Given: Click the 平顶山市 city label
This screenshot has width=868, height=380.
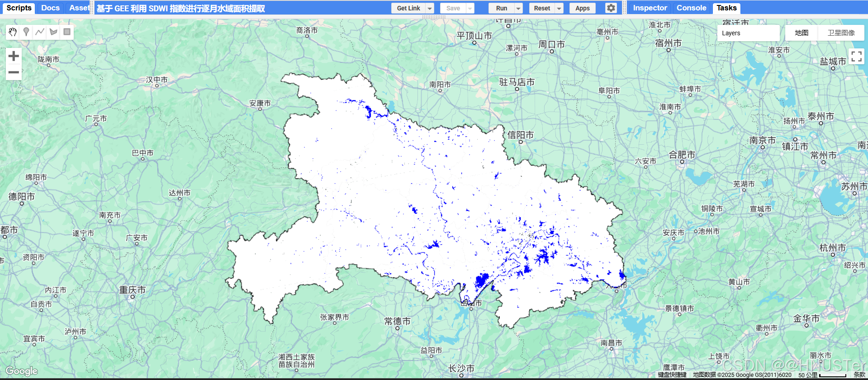Looking at the screenshot, I should click(x=474, y=36).
